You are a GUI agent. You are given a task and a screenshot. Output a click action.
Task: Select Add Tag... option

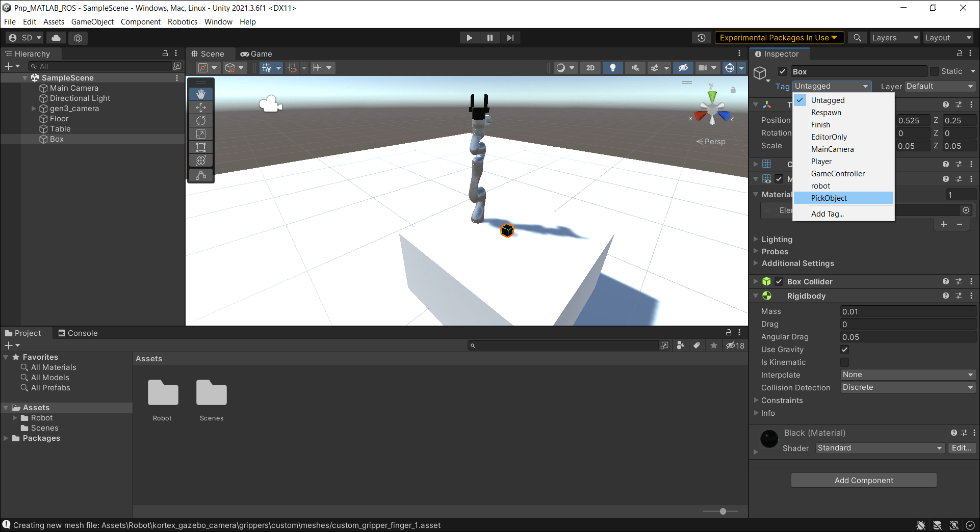point(843,214)
